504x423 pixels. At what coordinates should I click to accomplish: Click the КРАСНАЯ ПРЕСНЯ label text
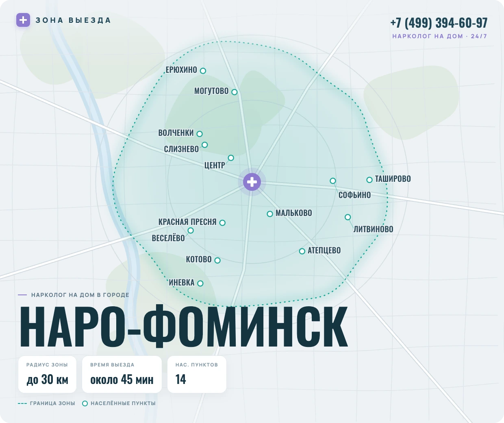click(187, 222)
